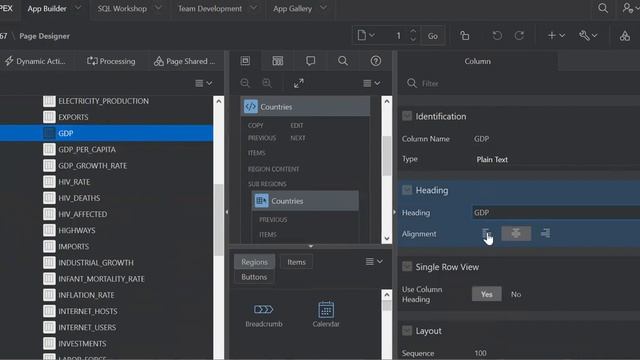The height and width of the screenshot is (360, 640).
Task: Open the Page Search tab icon
Action: (343, 61)
